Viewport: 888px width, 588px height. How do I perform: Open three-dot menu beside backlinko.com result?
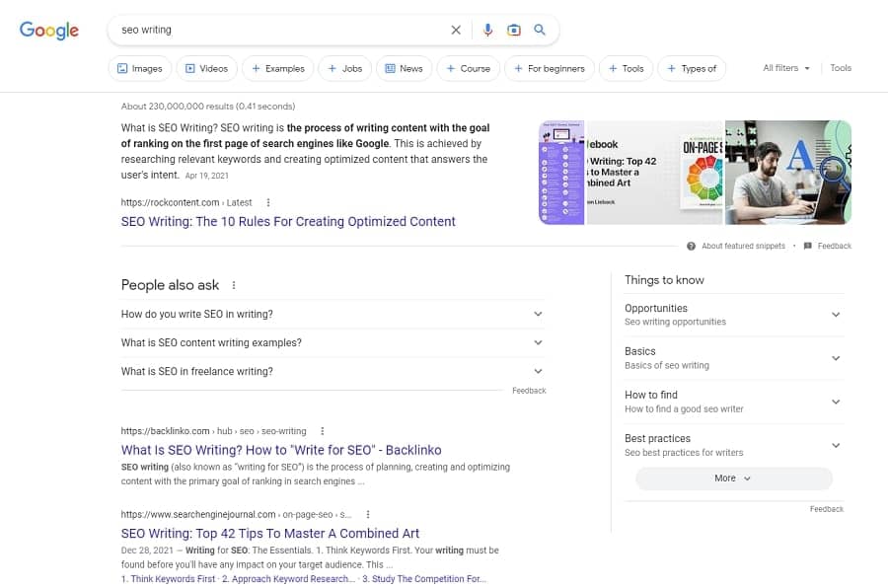tap(323, 431)
